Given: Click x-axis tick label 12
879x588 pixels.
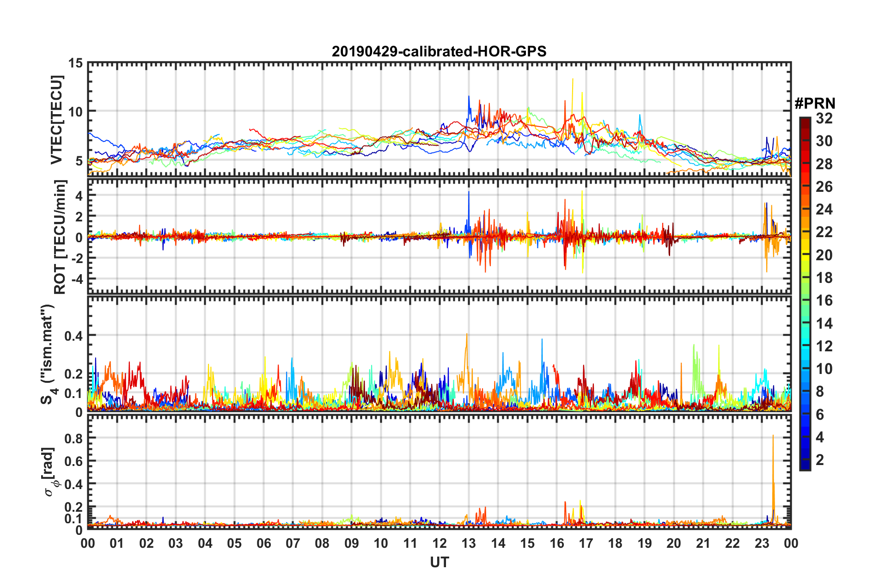Looking at the screenshot, I should click(439, 543).
